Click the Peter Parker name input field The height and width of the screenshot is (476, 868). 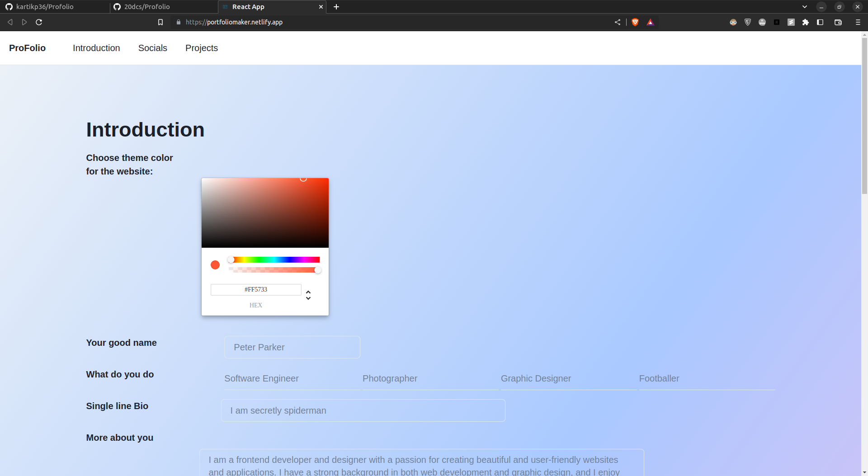(x=292, y=347)
